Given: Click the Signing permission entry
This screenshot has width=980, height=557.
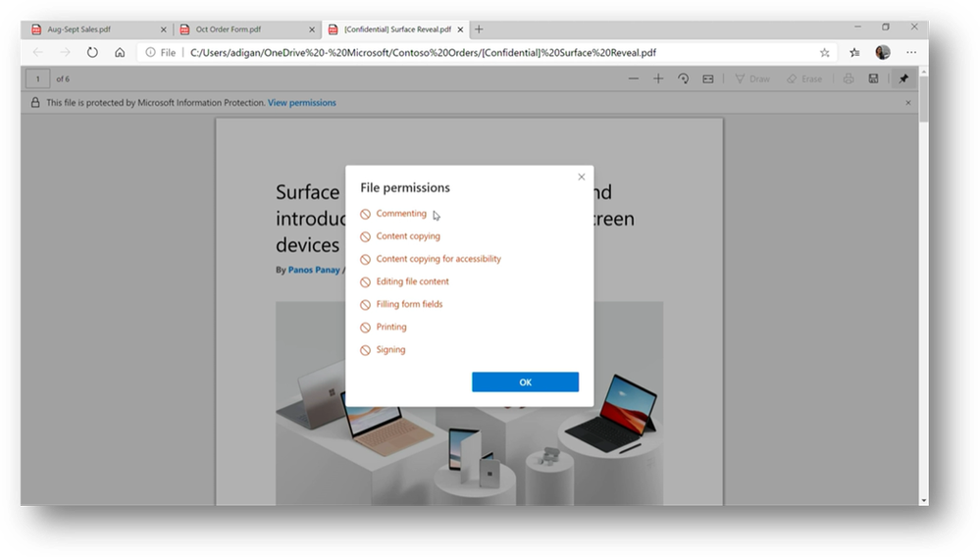Looking at the screenshot, I should [x=384, y=350].
